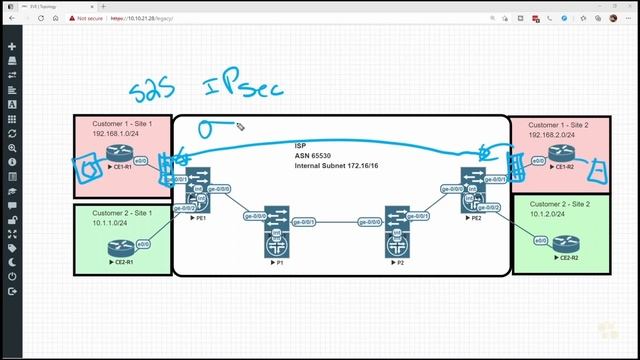Click the 'ASN 65530' text
Viewport: 640px width, 360px height.
pos(313,156)
